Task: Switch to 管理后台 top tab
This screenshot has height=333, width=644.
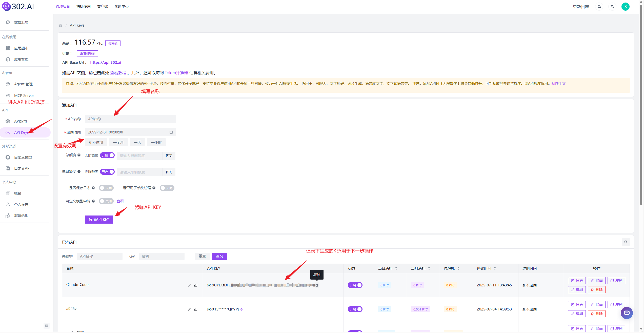Action: pos(63,6)
